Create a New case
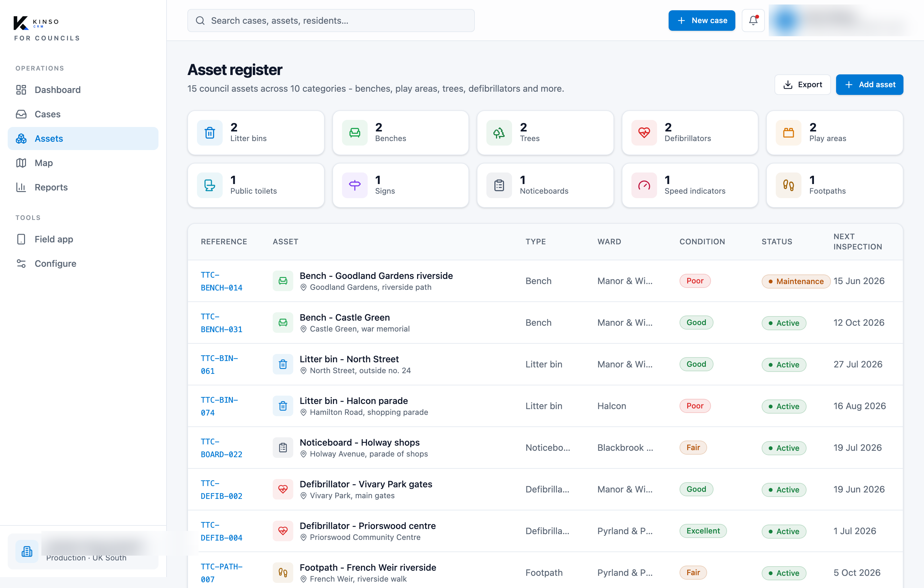Image resolution: width=924 pixels, height=588 pixels. [x=701, y=20]
